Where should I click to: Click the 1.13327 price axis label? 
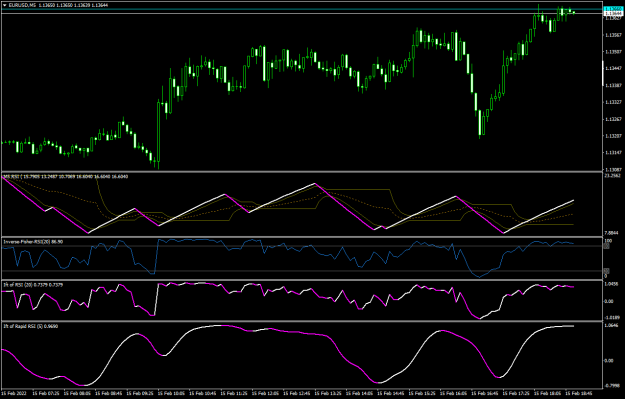[614, 102]
